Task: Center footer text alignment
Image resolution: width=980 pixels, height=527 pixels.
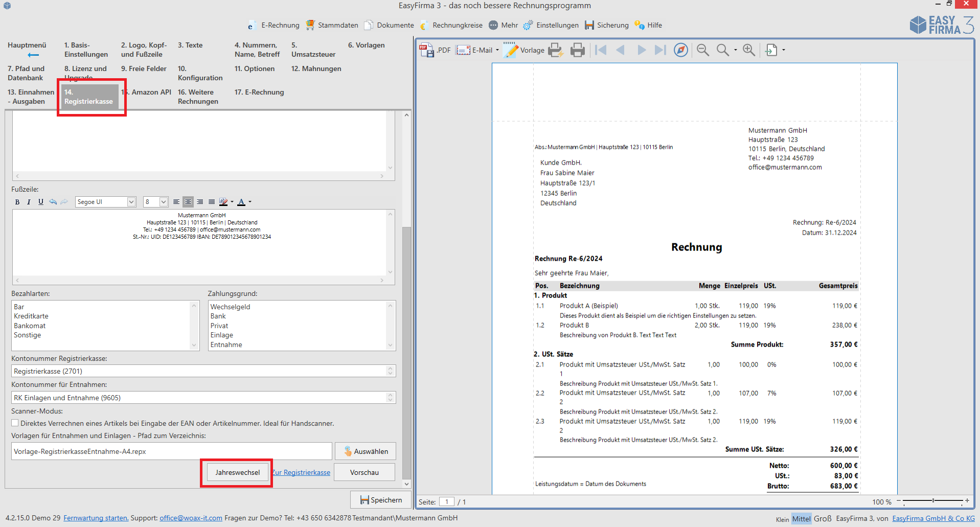Action: pyautogui.click(x=188, y=202)
